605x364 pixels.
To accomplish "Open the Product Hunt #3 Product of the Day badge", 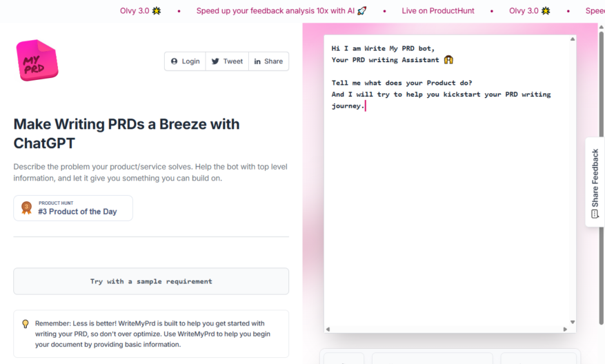I will pyautogui.click(x=73, y=208).
